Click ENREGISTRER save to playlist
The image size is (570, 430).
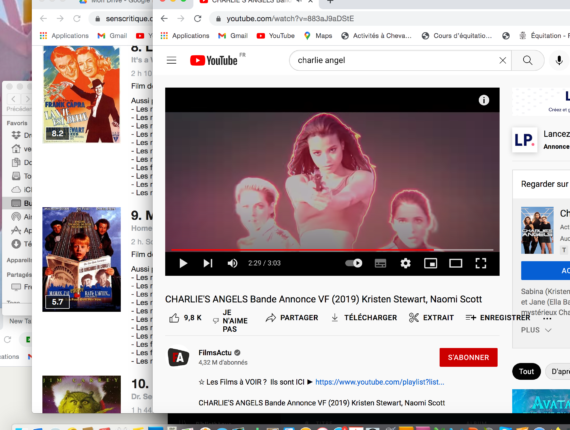[498, 318]
